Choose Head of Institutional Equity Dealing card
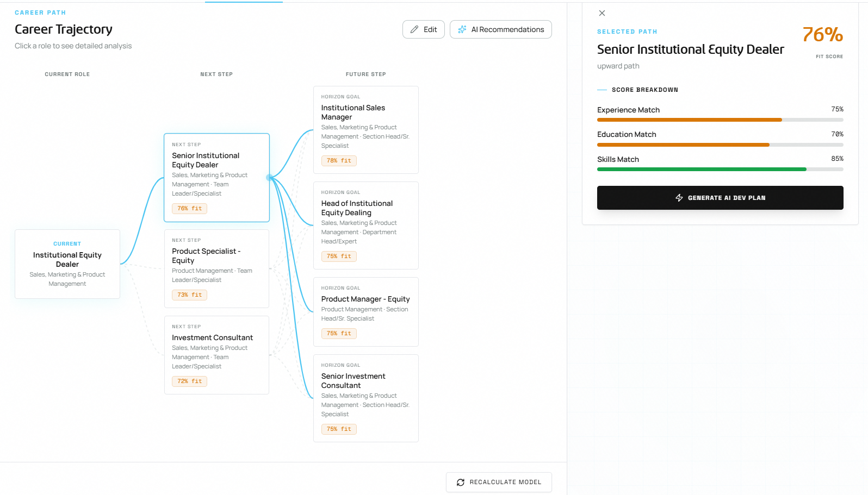This screenshot has height=495, width=868. (x=365, y=225)
